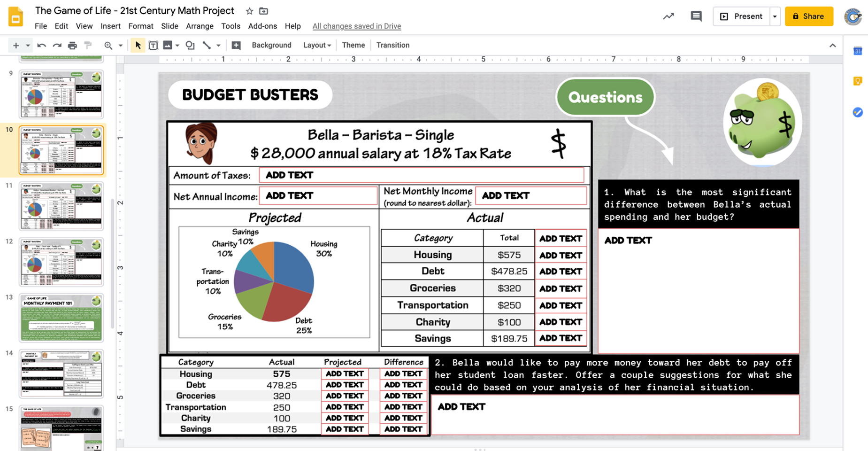Image resolution: width=868 pixels, height=451 pixels.
Task: Click the move to folder icon
Action: pos(264,11)
